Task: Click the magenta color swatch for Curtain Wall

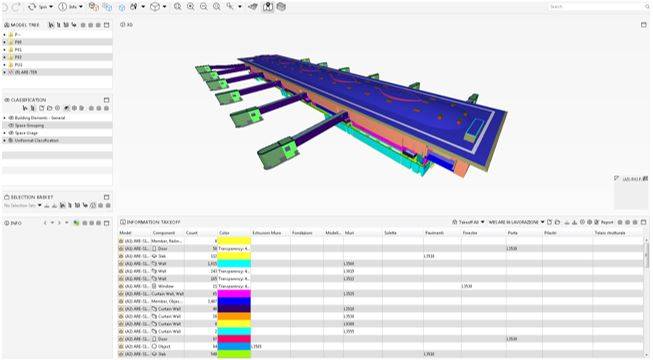Action: [234, 294]
